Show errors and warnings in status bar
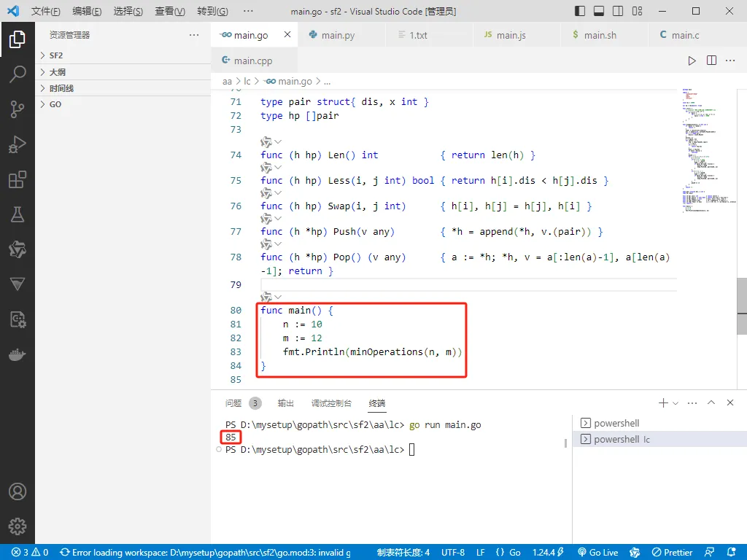Screen dimensions: 747x560 click(x=29, y=553)
